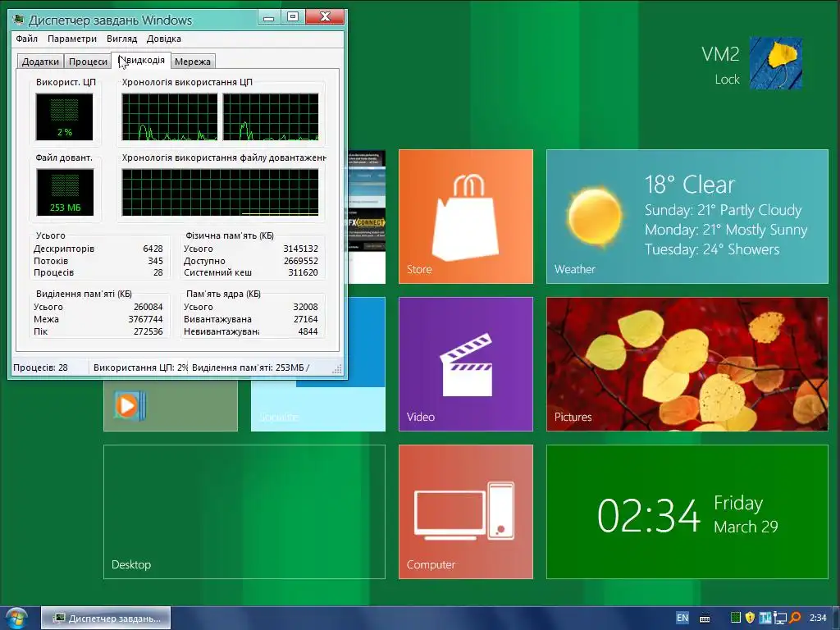Click the EN language indicator in taskbar
840x630 pixels.
coord(682,618)
